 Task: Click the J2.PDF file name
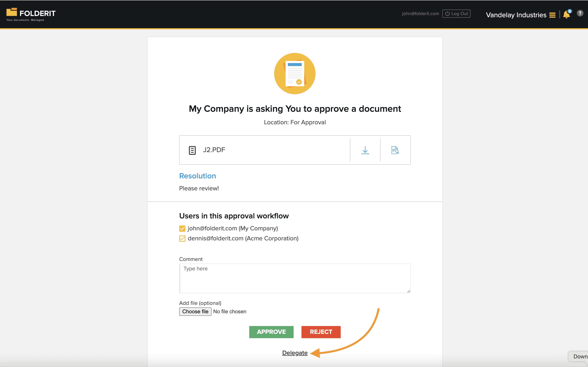[x=214, y=150]
